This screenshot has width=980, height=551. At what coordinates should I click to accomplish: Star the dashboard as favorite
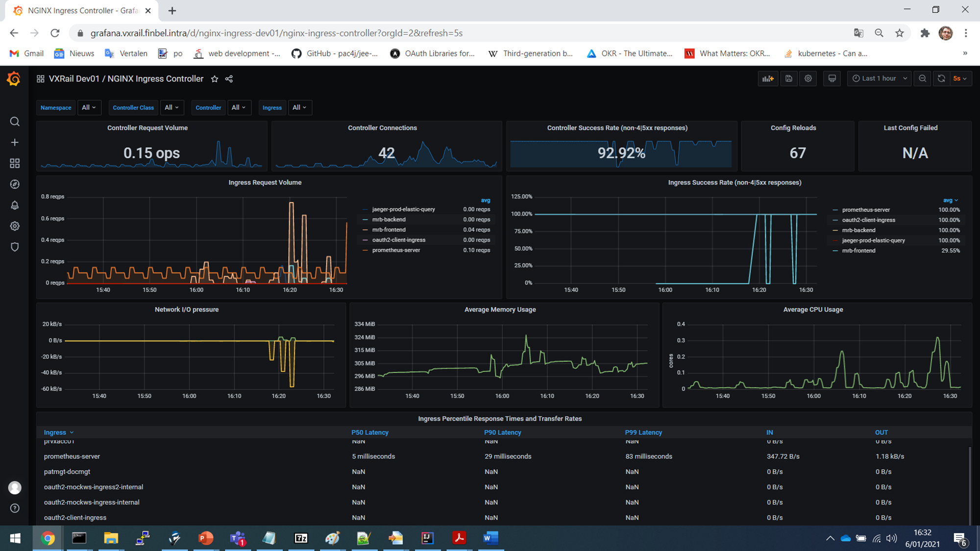pos(215,79)
